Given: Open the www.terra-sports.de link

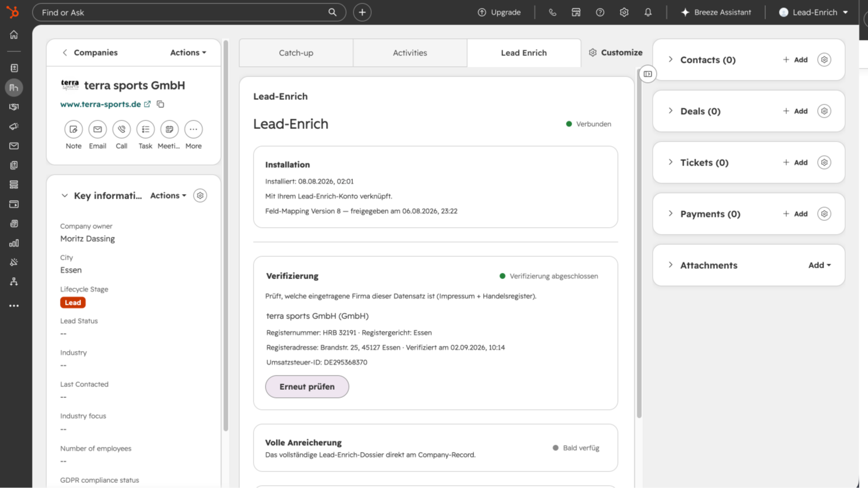Looking at the screenshot, I should 101,104.
